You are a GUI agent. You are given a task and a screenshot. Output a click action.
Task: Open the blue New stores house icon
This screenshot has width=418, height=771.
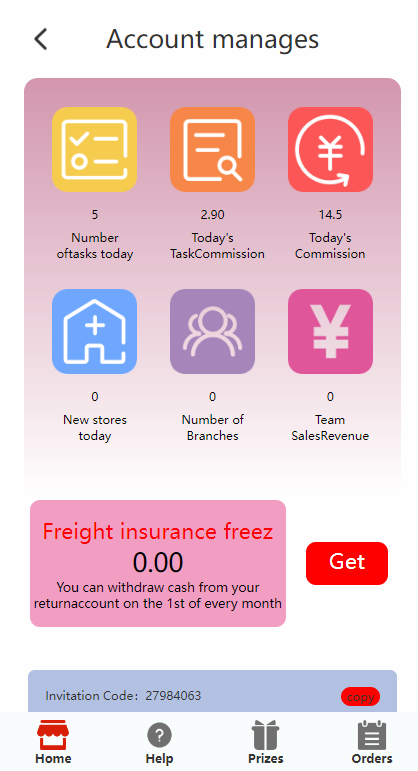(94, 331)
